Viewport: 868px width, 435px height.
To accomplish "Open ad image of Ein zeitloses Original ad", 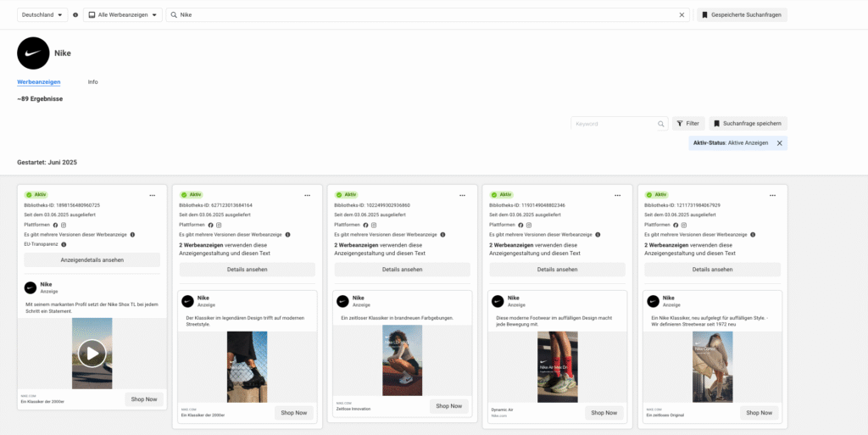I will coord(712,366).
